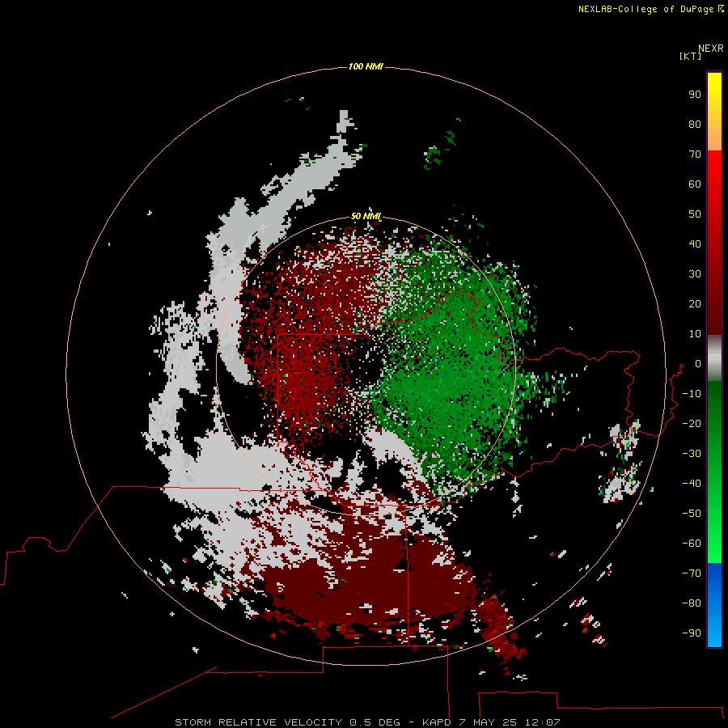Click the gray zero-velocity segment of color bar
The width and height of the screenshot is (728, 728).
[x=714, y=358]
